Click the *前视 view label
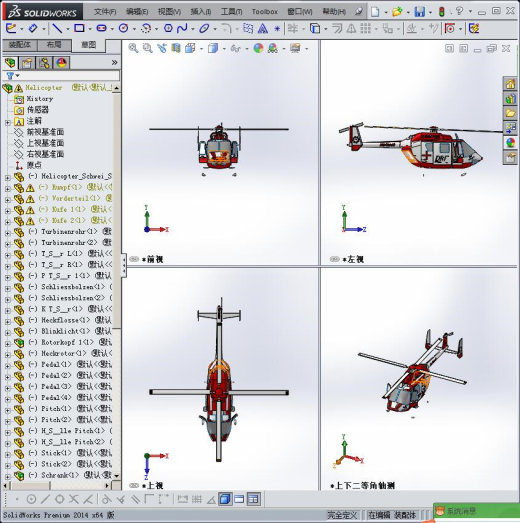 (152, 259)
